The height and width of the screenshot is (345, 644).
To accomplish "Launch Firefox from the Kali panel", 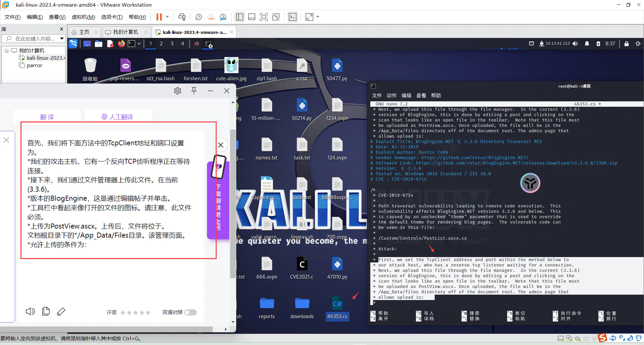I will tap(121, 44).
